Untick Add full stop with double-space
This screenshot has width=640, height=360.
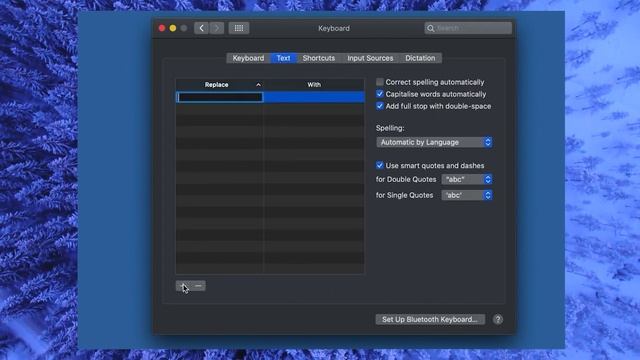380,106
